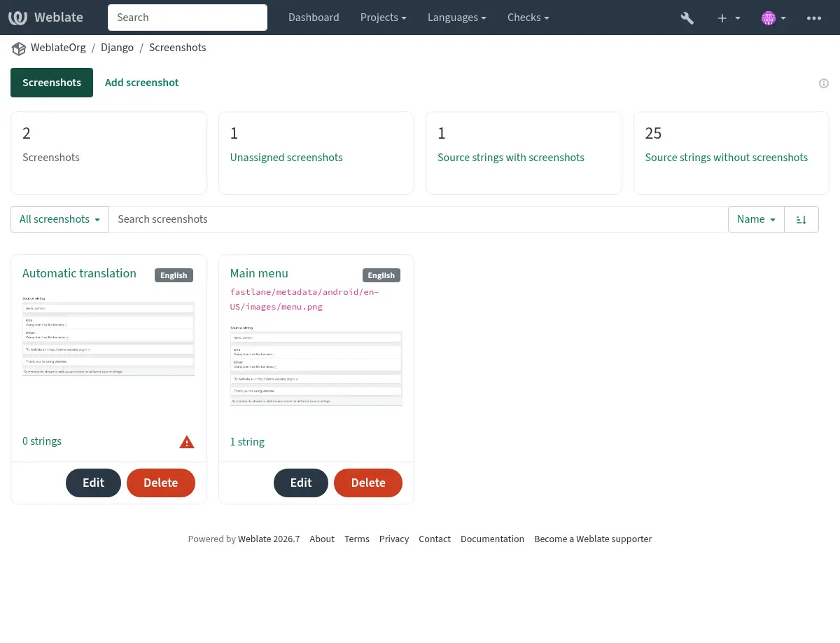Open Unassigned screenshots link

click(x=286, y=158)
